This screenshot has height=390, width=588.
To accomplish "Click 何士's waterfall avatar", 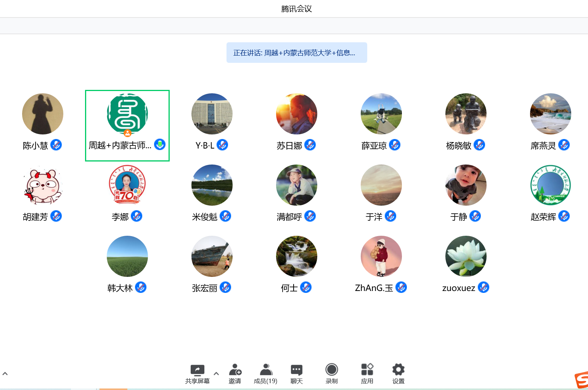I will pos(296,256).
